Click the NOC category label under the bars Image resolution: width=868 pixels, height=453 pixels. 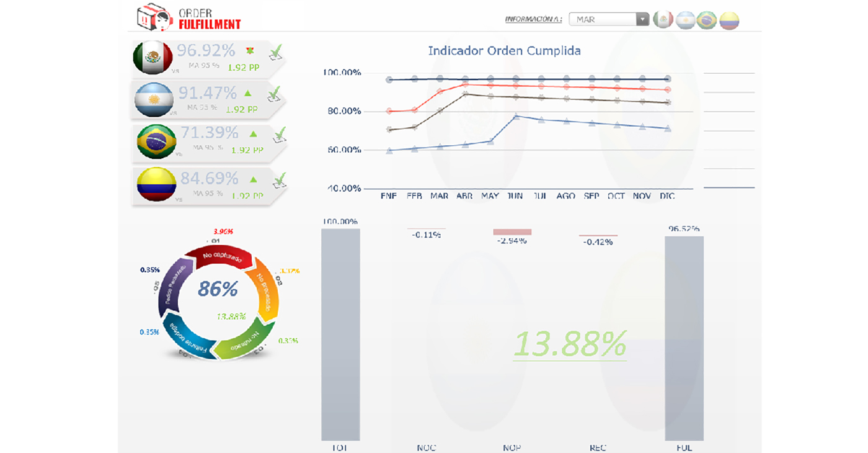coord(427,447)
